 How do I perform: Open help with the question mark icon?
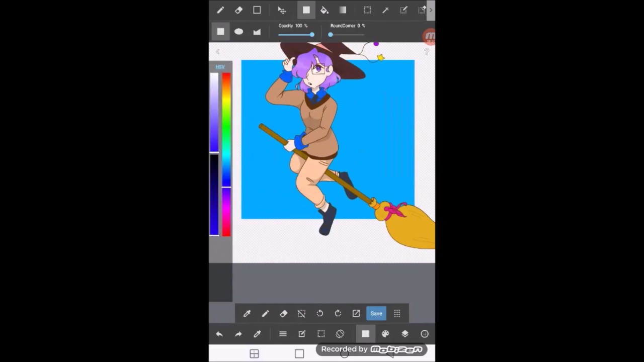pos(427,52)
